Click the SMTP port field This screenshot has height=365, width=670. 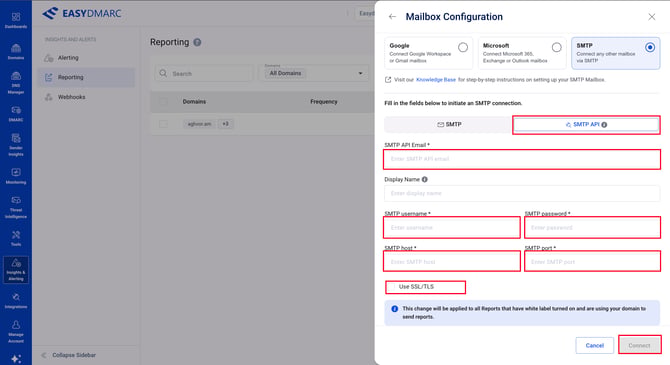(x=592, y=262)
